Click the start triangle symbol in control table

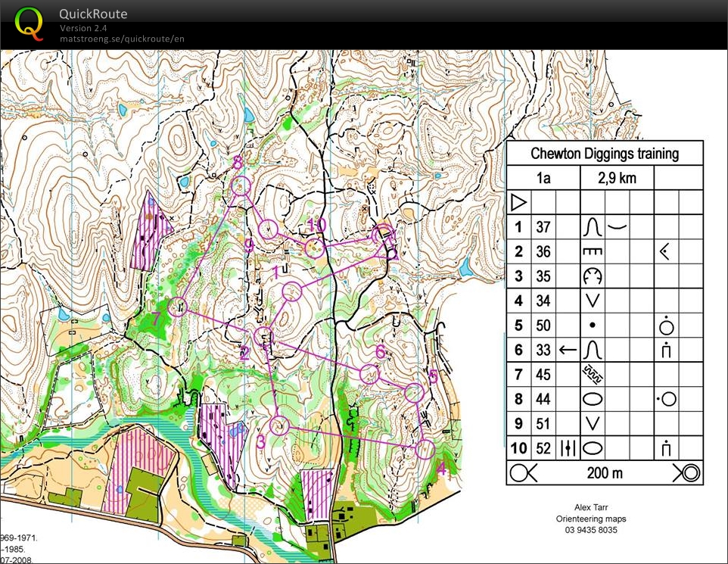tap(518, 202)
